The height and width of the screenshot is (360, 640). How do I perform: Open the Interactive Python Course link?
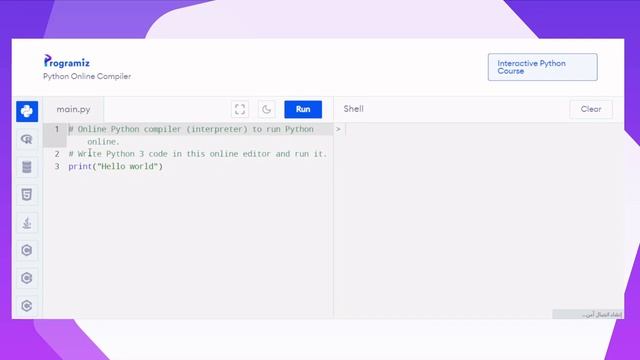[542, 67]
